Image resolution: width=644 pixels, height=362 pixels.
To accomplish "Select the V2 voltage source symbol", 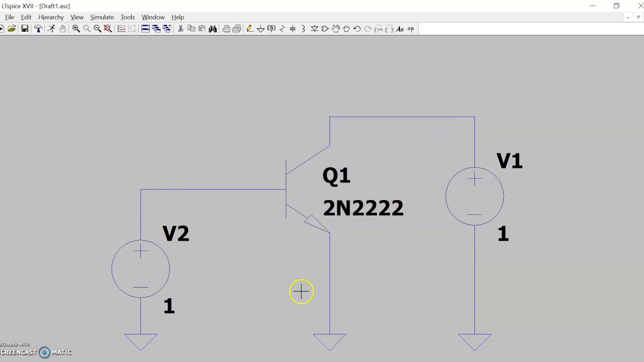I will [140, 269].
